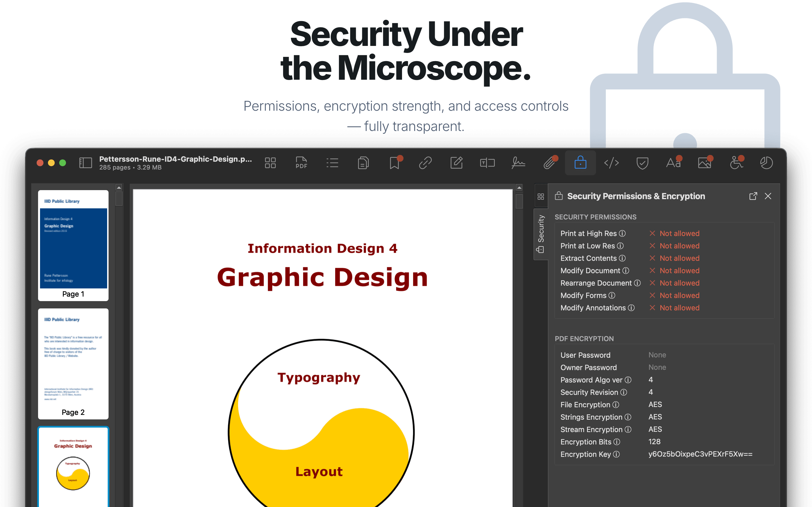Screen dimensions: 812x507
Task: Show info for Encryption Key
Action: tap(616, 454)
